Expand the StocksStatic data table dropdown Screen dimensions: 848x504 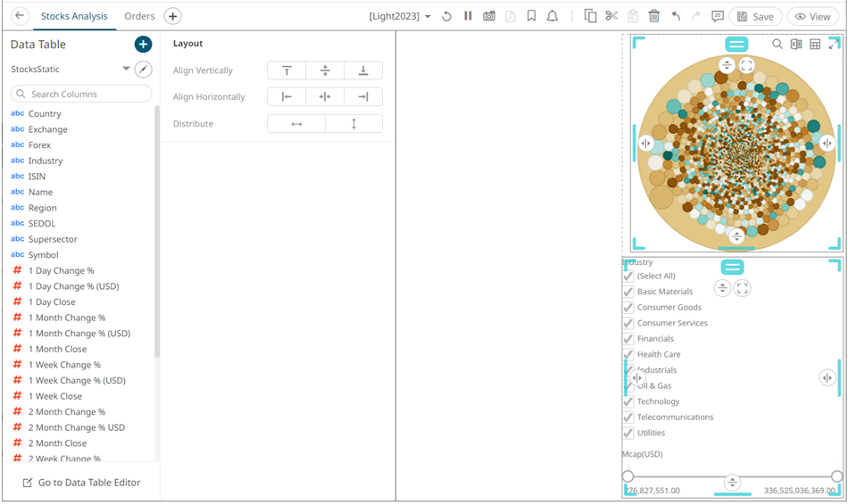(x=126, y=69)
